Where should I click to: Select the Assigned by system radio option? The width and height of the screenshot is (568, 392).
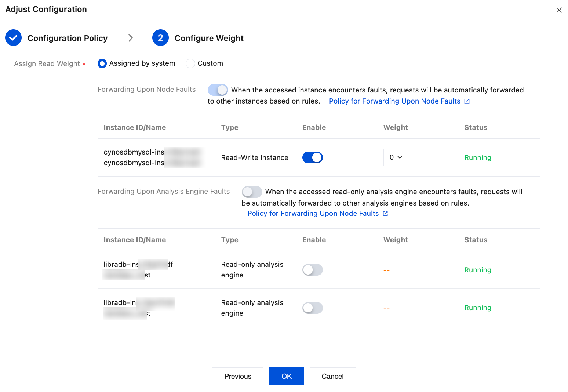click(x=102, y=63)
